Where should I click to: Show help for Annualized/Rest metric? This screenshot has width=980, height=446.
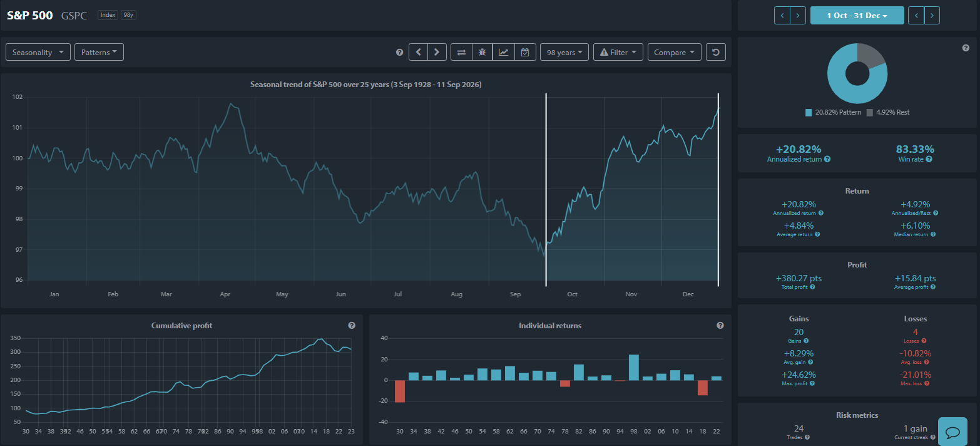click(934, 213)
